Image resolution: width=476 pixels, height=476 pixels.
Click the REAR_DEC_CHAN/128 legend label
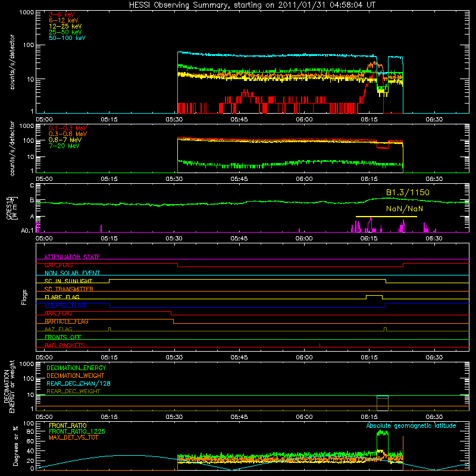click(79, 383)
